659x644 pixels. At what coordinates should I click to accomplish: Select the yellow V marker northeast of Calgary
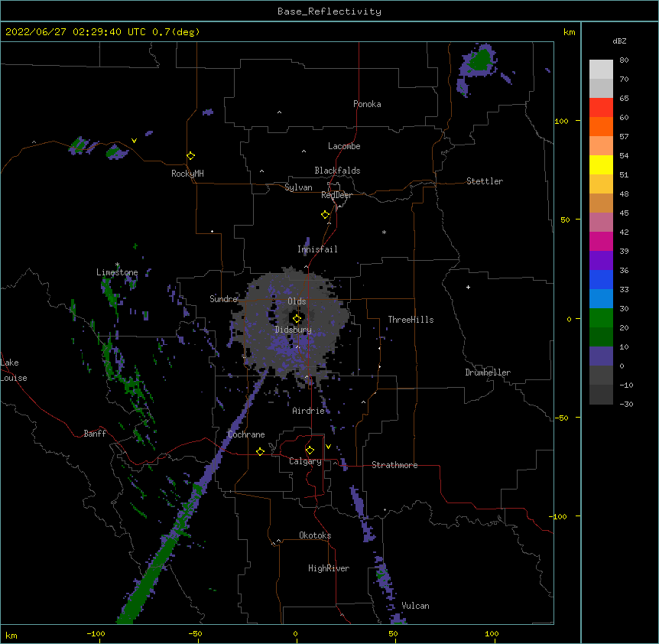pyautogui.click(x=328, y=447)
